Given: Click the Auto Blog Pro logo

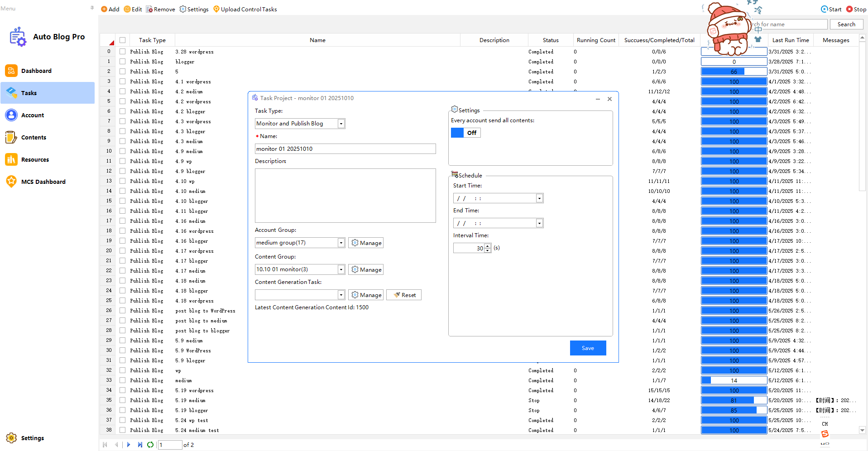Looking at the screenshot, I should tap(18, 37).
